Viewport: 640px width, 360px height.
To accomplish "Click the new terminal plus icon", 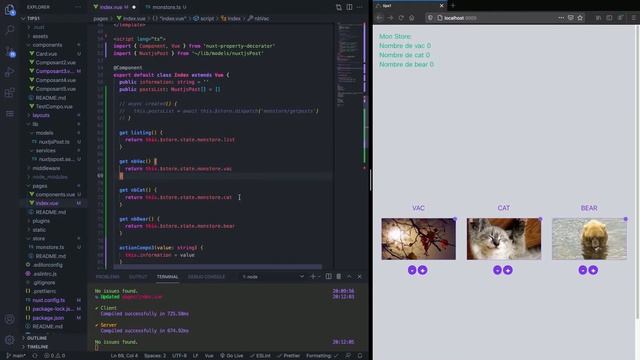I will click(313, 276).
